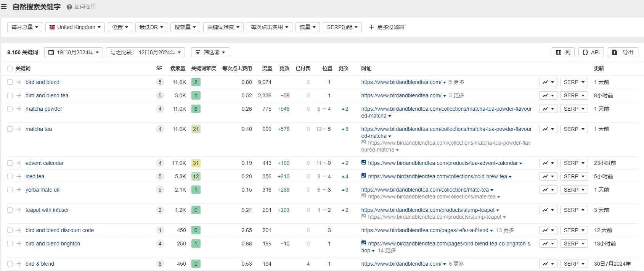Check the 'bird and blend tea' row checkbox
Screen dimensions: 644x271
click(10, 95)
